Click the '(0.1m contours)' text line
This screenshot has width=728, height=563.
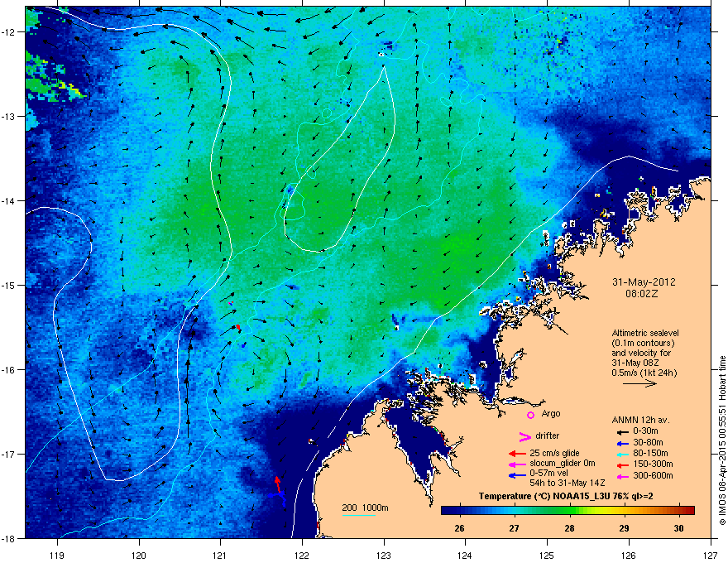click(x=643, y=344)
